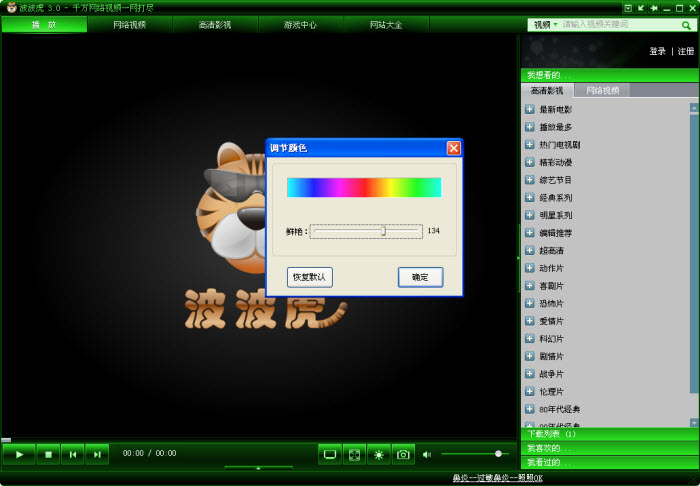Mute audio using the speaker icon

click(x=427, y=454)
